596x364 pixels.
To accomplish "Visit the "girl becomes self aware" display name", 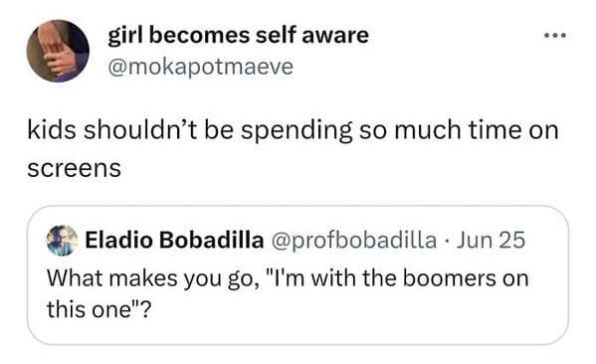I will 239,36.
